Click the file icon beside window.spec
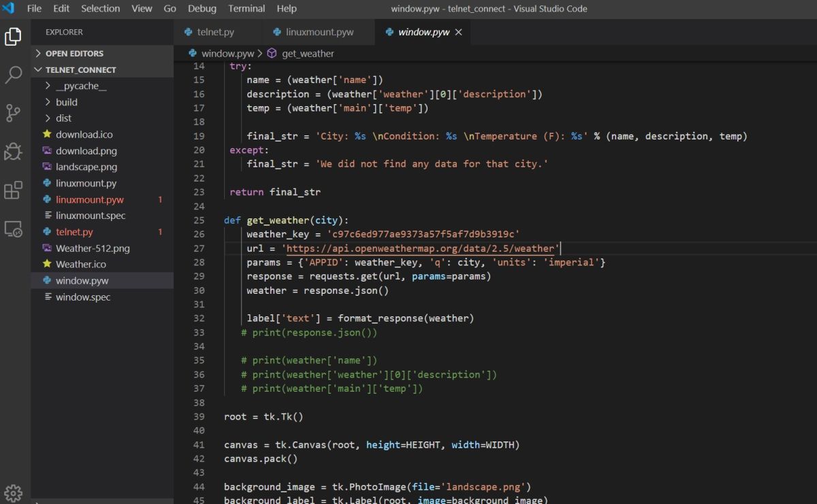 [x=47, y=297]
